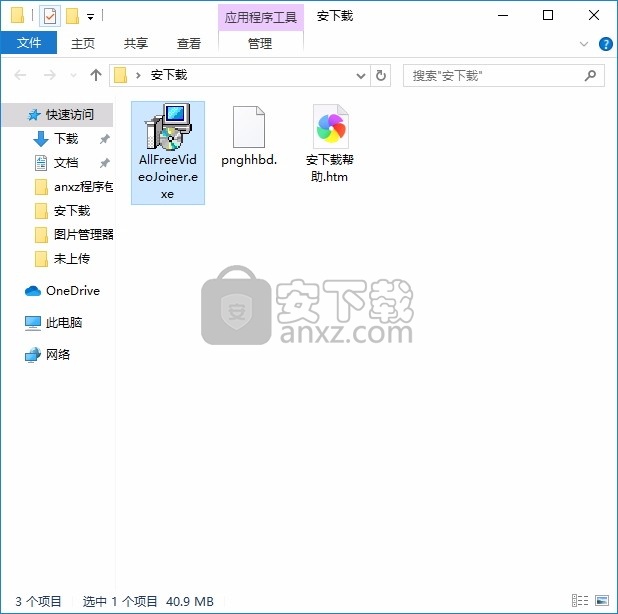Click the blue help question mark icon
Image resolution: width=618 pixels, height=614 pixels.
tap(605, 44)
